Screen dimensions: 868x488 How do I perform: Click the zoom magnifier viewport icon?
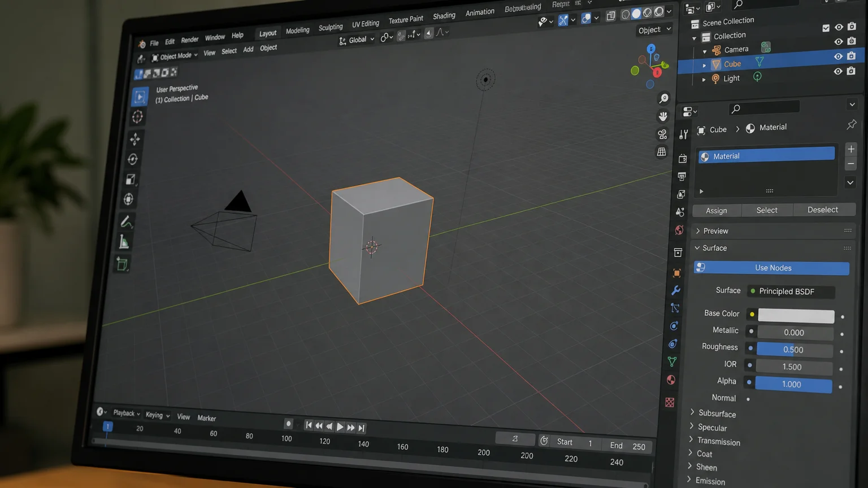tap(664, 98)
